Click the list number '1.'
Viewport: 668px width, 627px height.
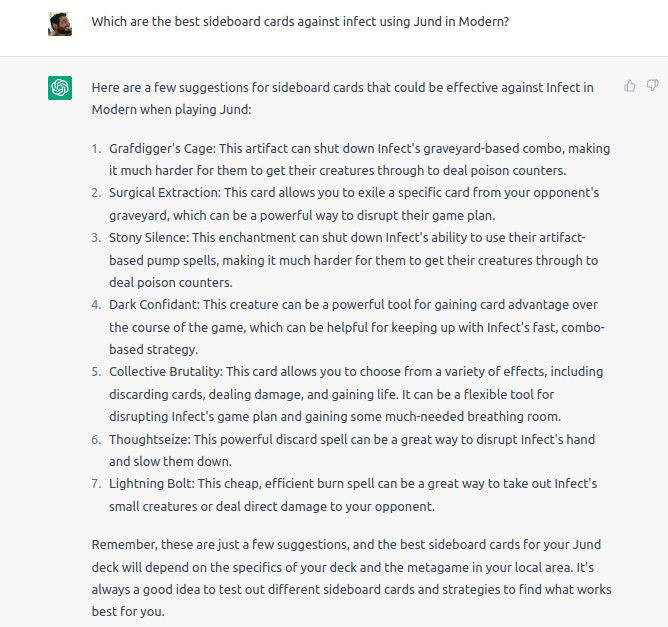tap(96, 149)
